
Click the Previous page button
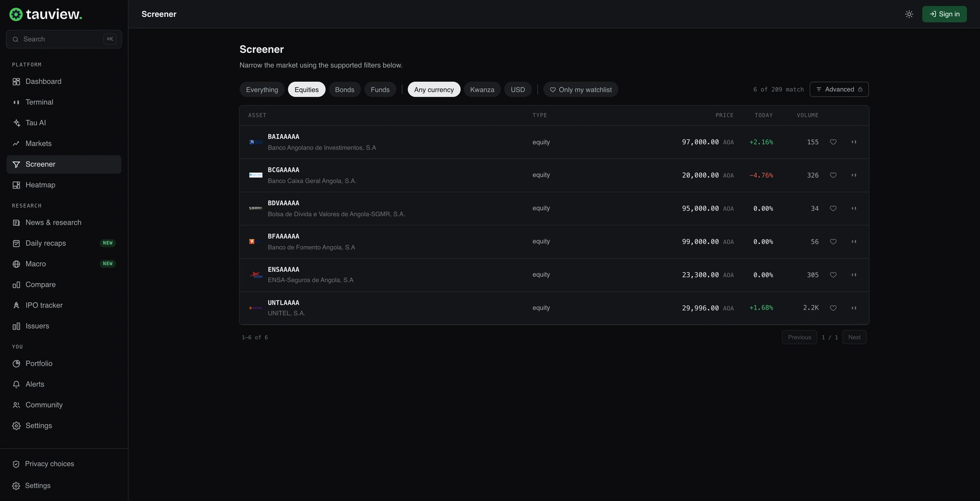799,338
